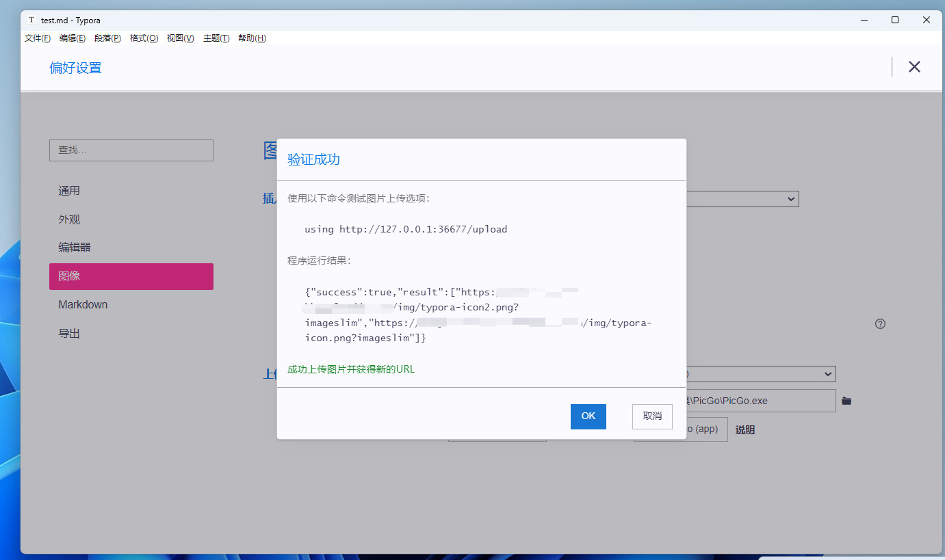Open the 帮助(H) menu
Viewport: 945px width, 560px height.
[x=252, y=38]
